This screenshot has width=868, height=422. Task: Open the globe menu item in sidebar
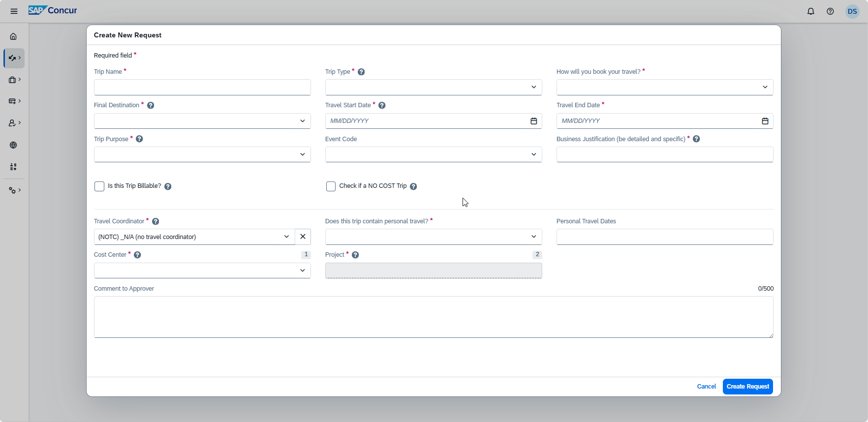(x=13, y=145)
